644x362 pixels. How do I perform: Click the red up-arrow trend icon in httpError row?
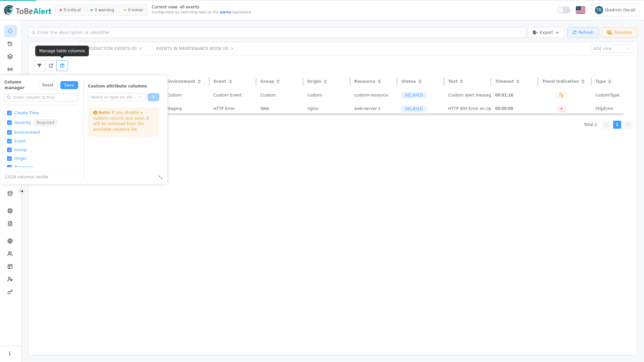561,109
